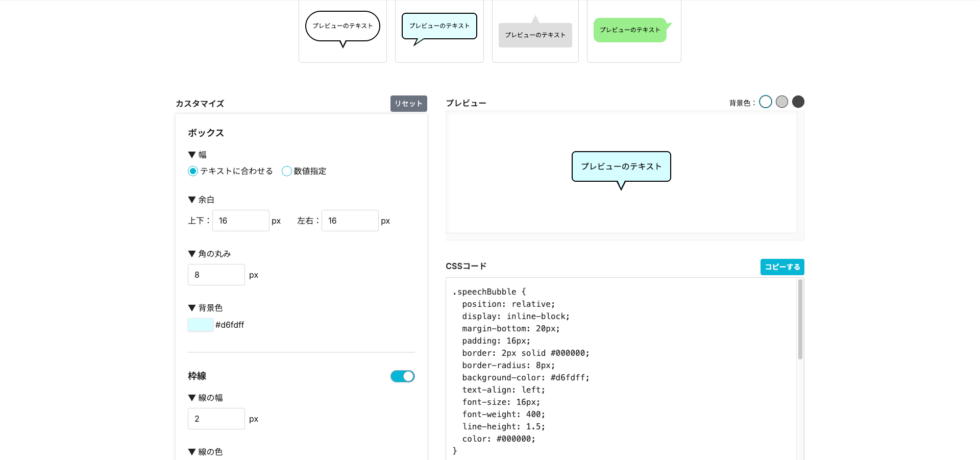980x460 pixels.
Task: Select the 数値指定 width radio option
Action: [x=287, y=172]
